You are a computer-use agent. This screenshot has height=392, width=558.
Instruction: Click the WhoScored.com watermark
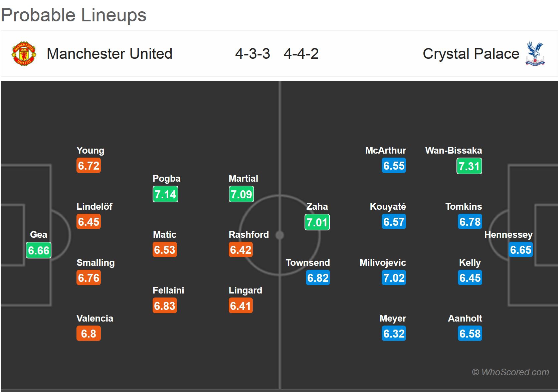pyautogui.click(x=510, y=372)
